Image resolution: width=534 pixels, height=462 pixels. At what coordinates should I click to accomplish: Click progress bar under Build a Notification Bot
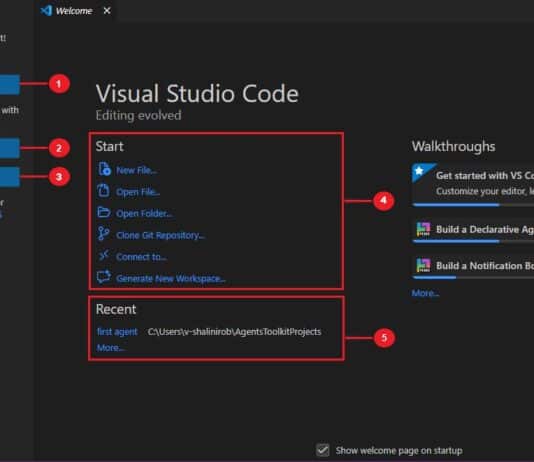click(x=473, y=277)
